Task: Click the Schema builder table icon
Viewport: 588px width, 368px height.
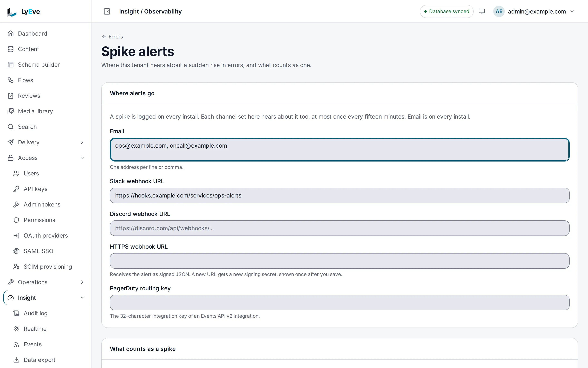Action: (11, 65)
